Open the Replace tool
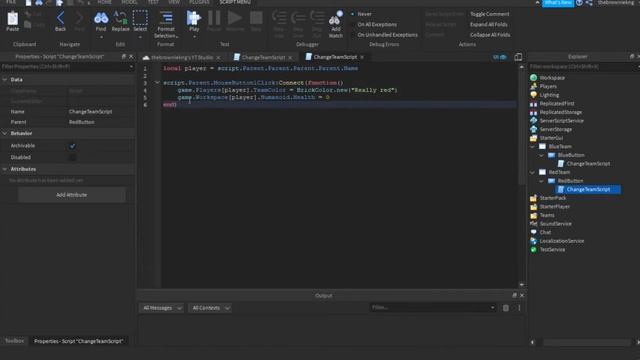The height and width of the screenshot is (360, 640). coord(120,21)
